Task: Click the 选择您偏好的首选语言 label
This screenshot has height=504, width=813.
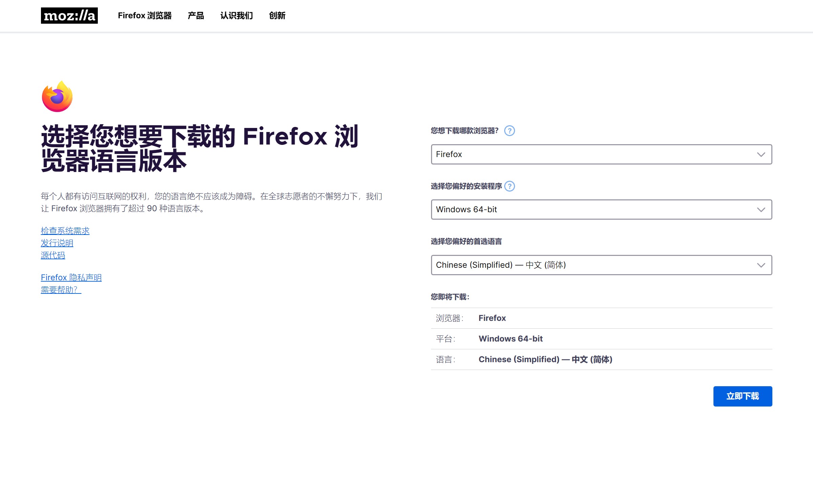Action: (466, 241)
